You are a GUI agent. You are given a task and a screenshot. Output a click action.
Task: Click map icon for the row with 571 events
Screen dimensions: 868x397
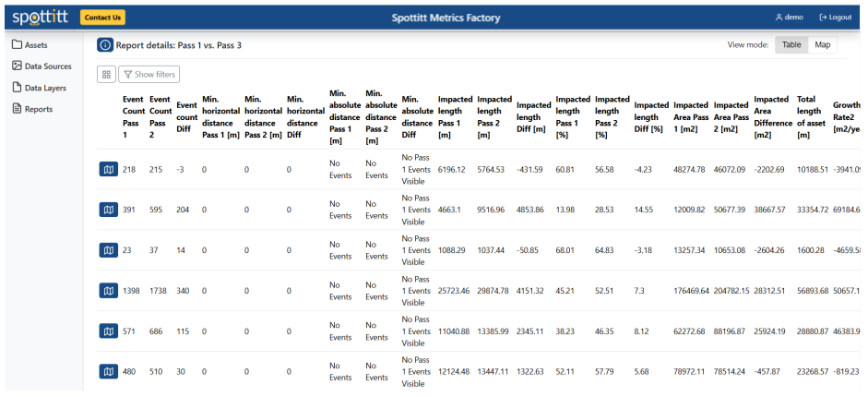[x=108, y=331]
